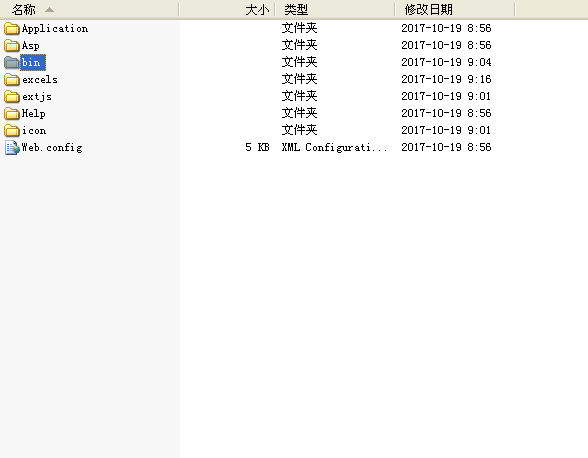Image resolution: width=588 pixels, height=458 pixels.
Task: Click 文件夹 type in icon row
Action: 300,130
